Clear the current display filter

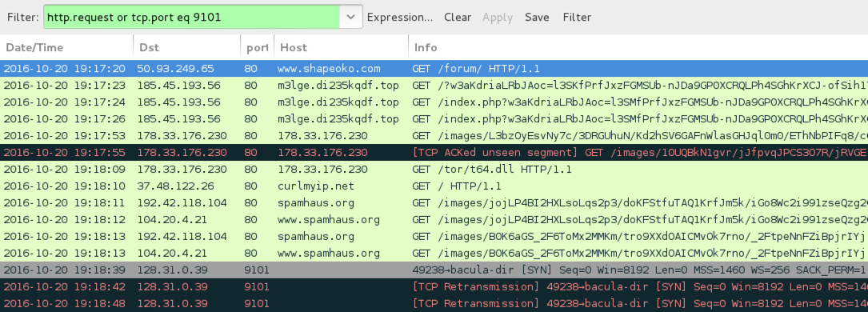[x=458, y=17]
